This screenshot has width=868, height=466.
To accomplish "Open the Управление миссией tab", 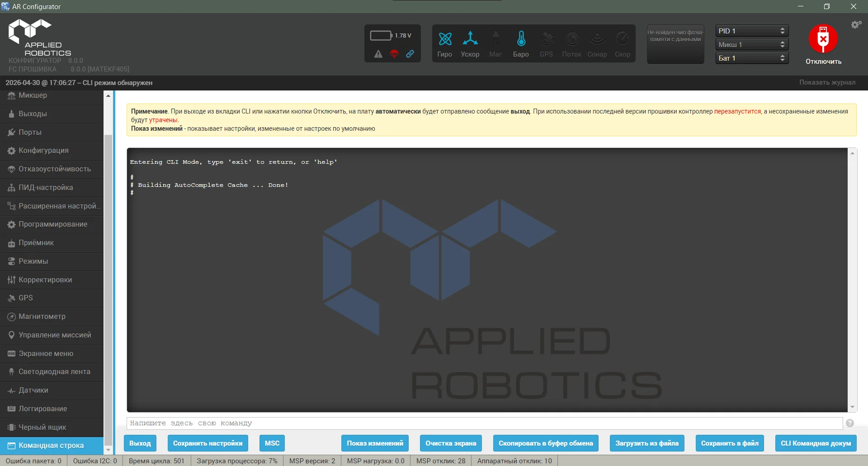I will [52, 335].
